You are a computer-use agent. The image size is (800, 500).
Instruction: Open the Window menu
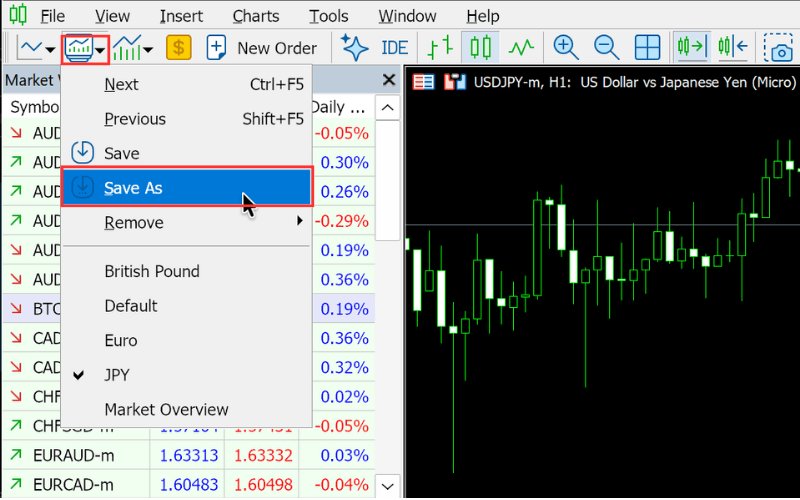pyautogui.click(x=407, y=16)
